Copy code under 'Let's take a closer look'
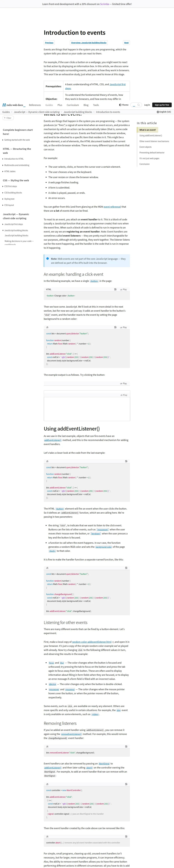The width and height of the screenshot is (174, 868). point(126,461)
